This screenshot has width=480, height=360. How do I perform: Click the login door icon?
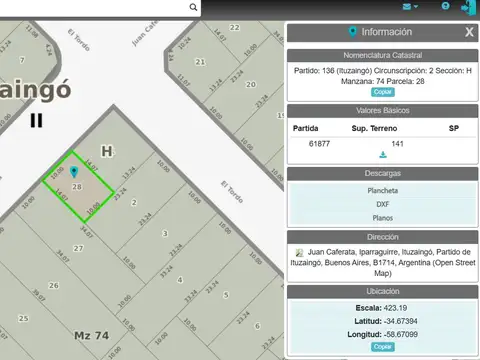coord(469,7)
